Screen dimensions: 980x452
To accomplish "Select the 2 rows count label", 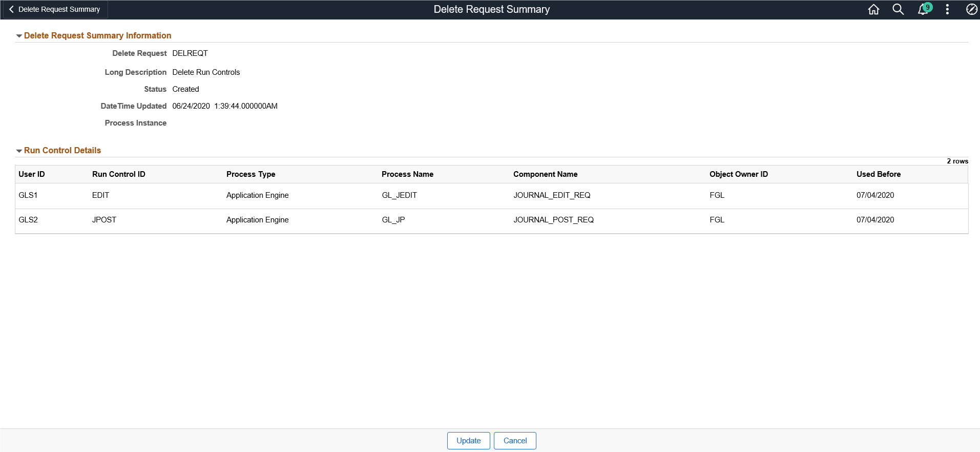I will [957, 161].
